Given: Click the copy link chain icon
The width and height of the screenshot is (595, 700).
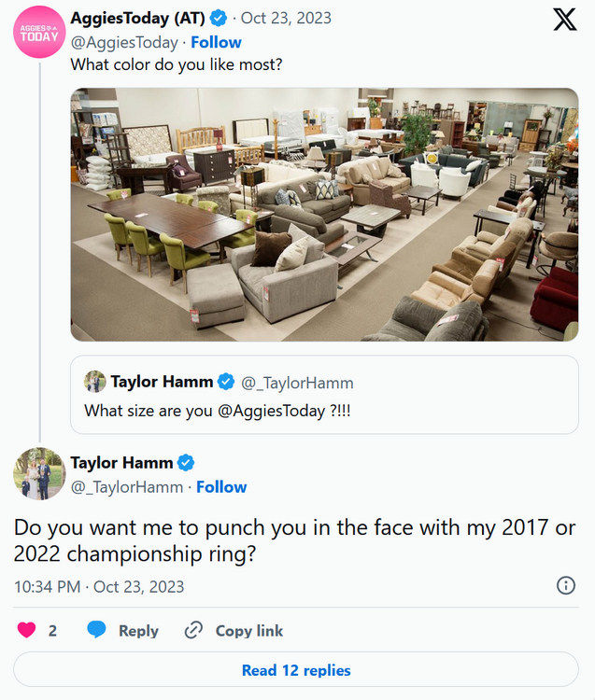Looking at the screenshot, I should [x=193, y=630].
